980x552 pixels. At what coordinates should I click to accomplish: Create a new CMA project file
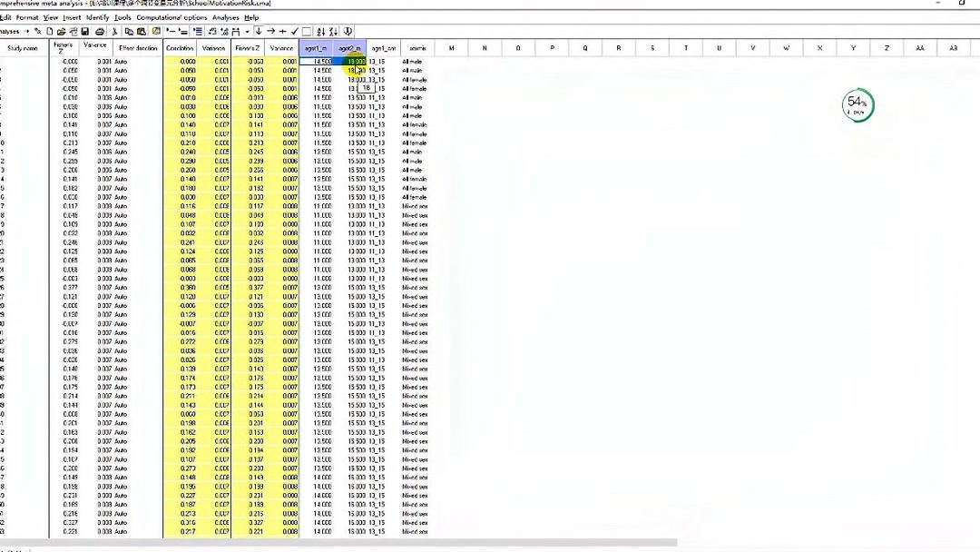pos(49,31)
